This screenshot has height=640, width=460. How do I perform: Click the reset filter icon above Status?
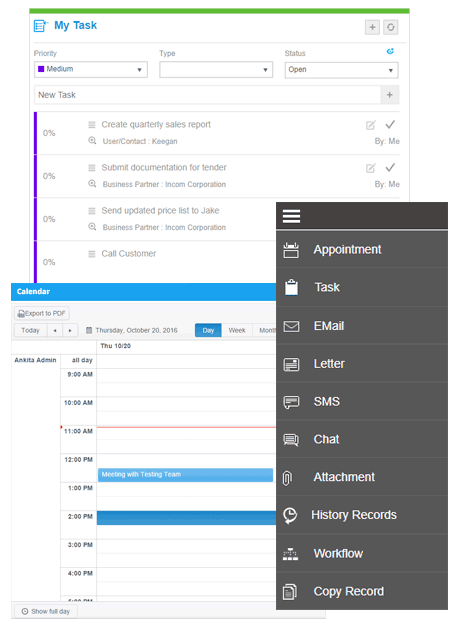(x=390, y=51)
